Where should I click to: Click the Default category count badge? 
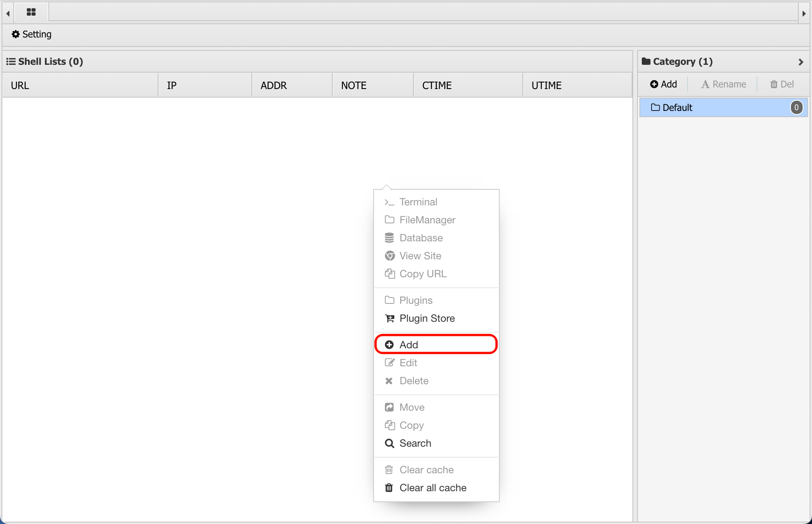(796, 107)
